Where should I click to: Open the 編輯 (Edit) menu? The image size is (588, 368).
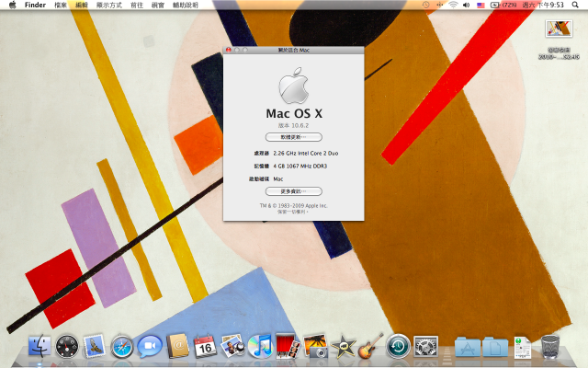[x=82, y=5]
